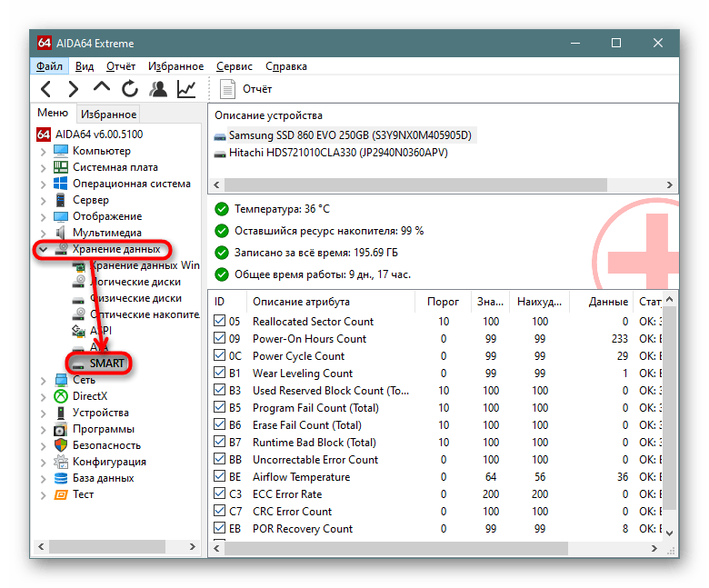709x588 pixels.
Task: Select the Отображение monitor icon
Action: 61,216
